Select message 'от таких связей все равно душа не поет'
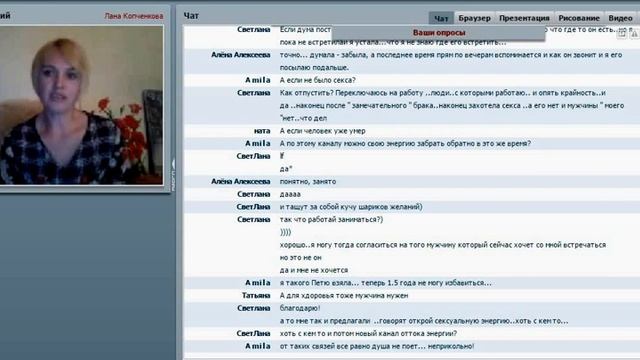640x360 pixels. click(x=377, y=346)
